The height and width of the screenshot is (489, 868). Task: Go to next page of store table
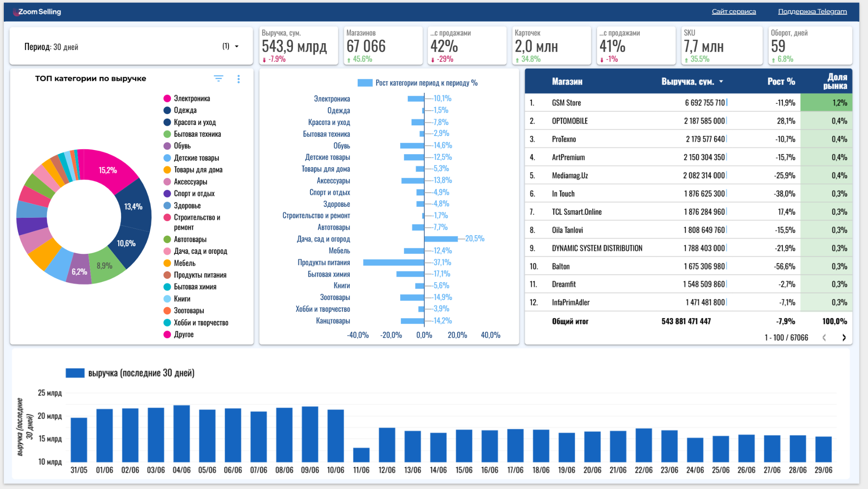coord(844,338)
